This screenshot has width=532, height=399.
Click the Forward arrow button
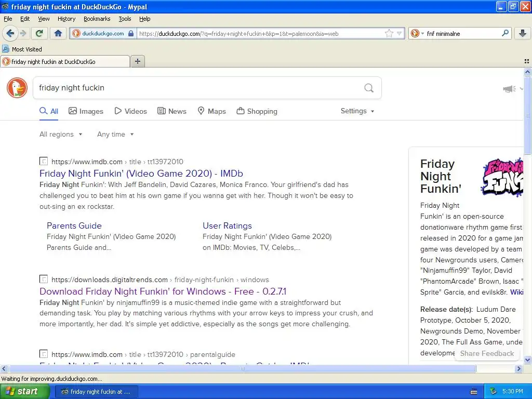23,33
